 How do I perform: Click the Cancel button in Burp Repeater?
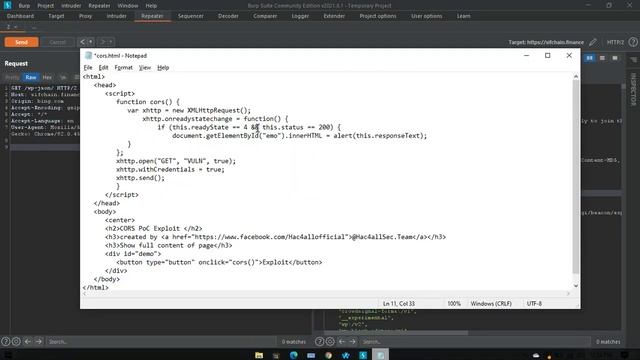point(58,42)
